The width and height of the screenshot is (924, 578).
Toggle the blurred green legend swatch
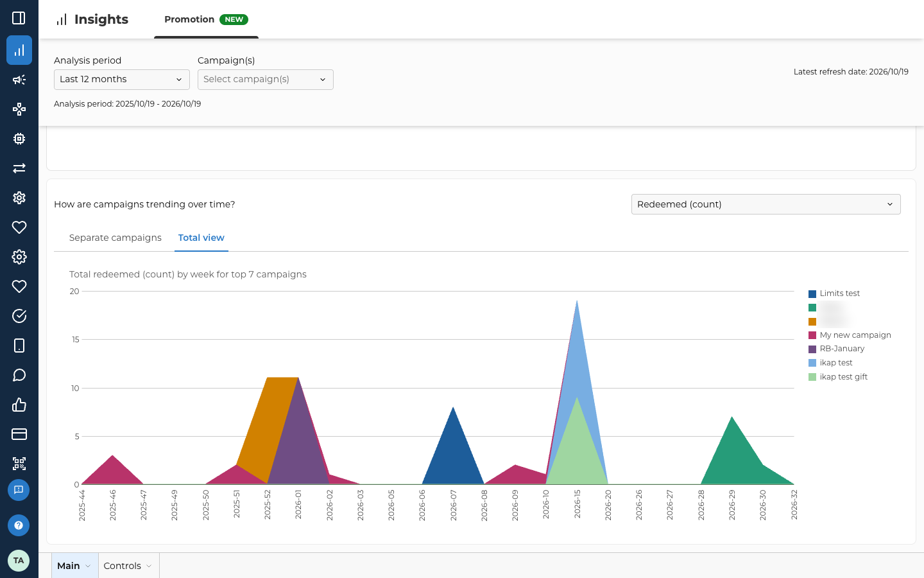[x=812, y=308]
